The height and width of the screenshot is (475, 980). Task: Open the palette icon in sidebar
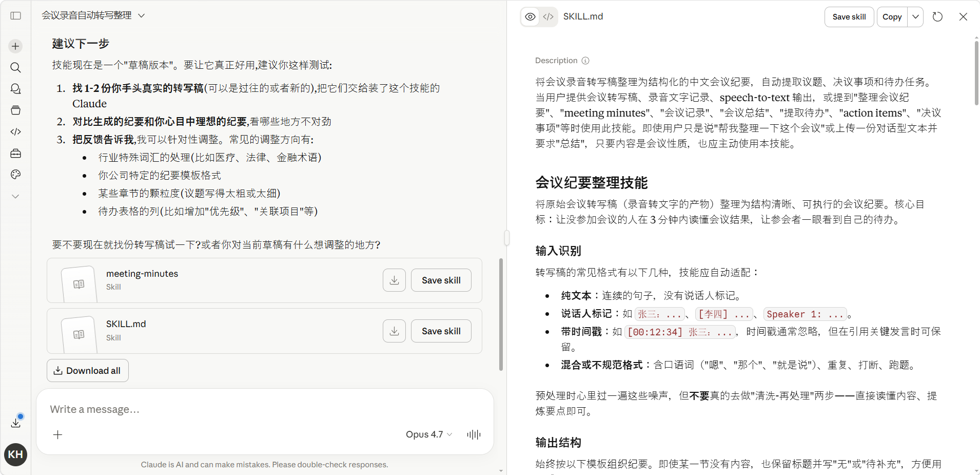coord(15,175)
